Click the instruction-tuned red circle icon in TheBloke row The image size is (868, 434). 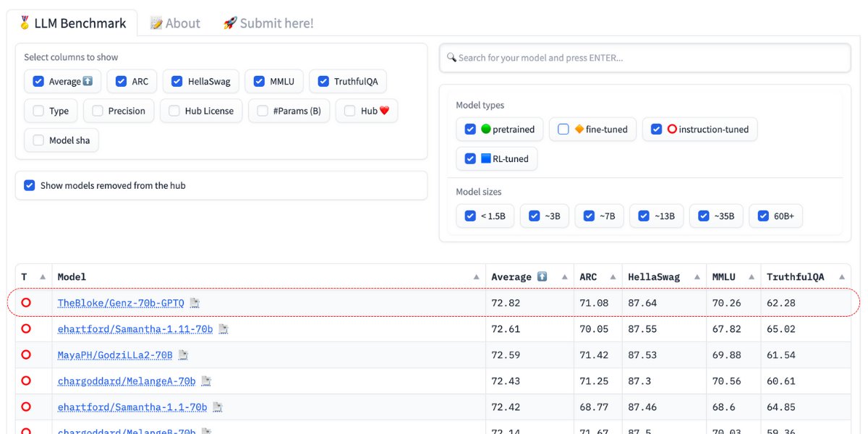pyautogui.click(x=26, y=303)
